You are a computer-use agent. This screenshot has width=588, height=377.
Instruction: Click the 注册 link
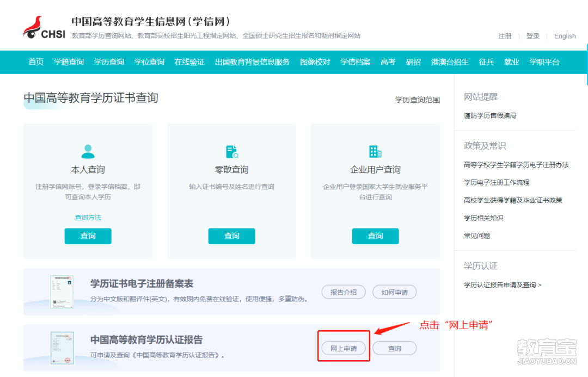point(505,36)
